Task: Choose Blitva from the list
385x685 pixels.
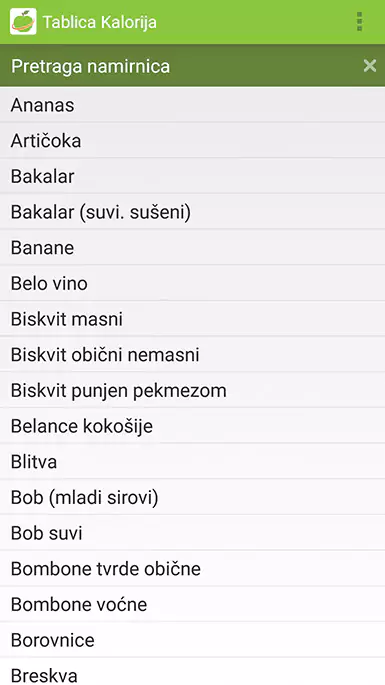Action: [192, 462]
